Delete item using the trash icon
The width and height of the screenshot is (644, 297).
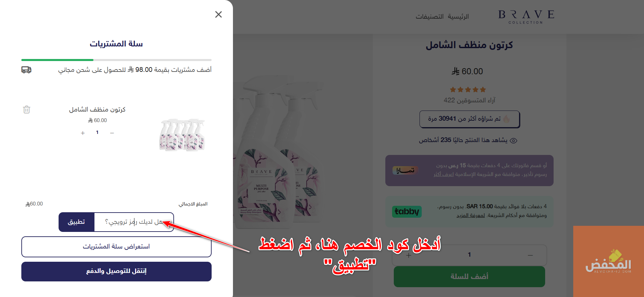[27, 110]
